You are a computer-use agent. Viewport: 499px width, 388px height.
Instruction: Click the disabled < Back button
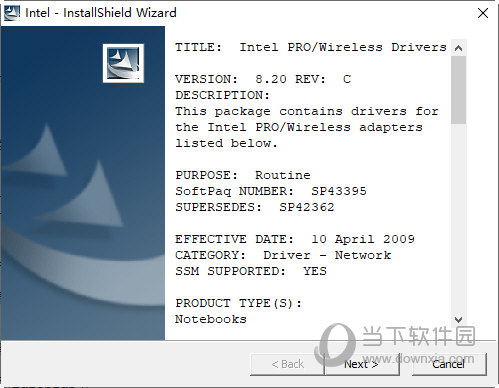point(287,364)
